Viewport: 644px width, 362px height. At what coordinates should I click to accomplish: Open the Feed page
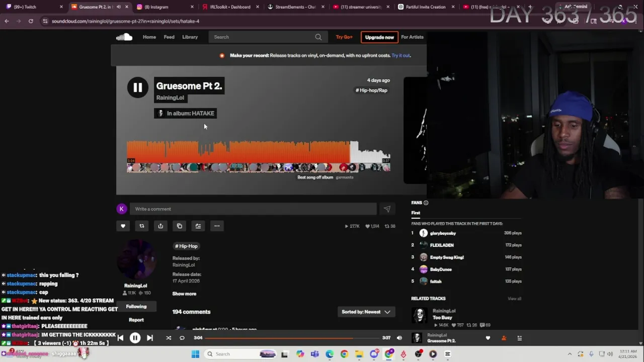pyautogui.click(x=169, y=37)
